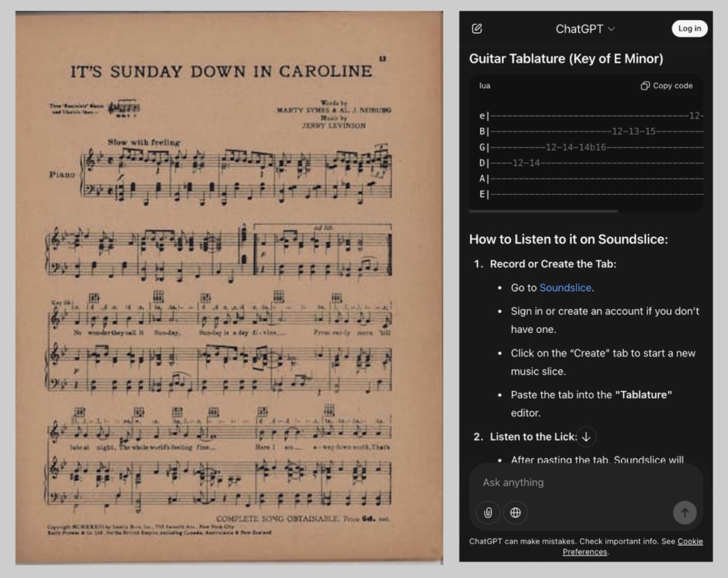Click the Guitar Tablature heading text
This screenshot has height=578, width=728.
566,59
